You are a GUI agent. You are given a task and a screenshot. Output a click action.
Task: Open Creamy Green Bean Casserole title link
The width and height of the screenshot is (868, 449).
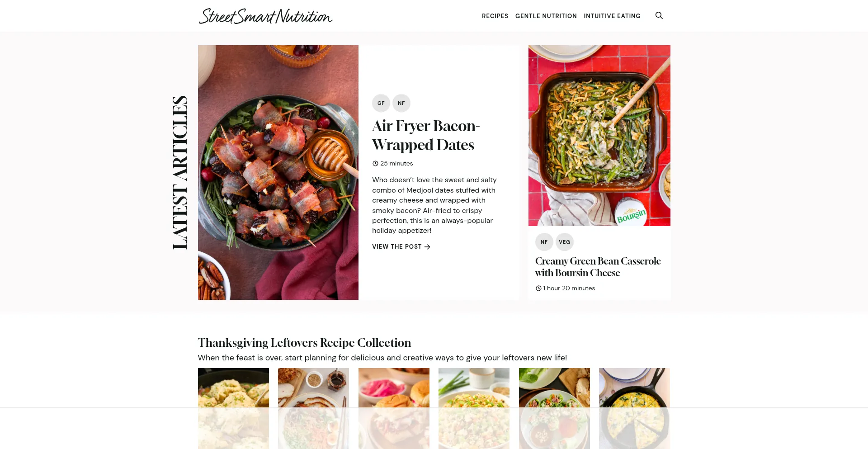tap(598, 267)
